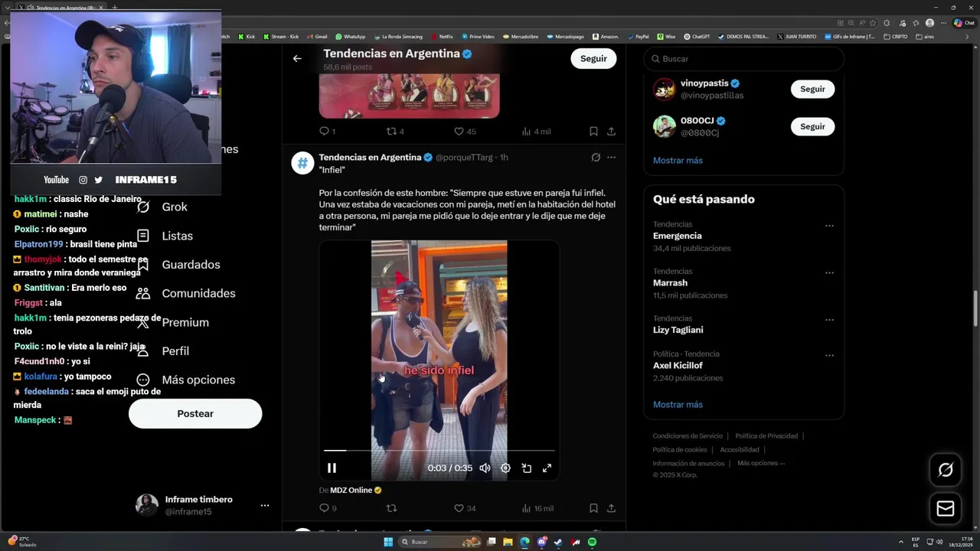This screenshot has height=551, width=980.
Task: Open more options on the Infiel post
Action: click(x=611, y=158)
